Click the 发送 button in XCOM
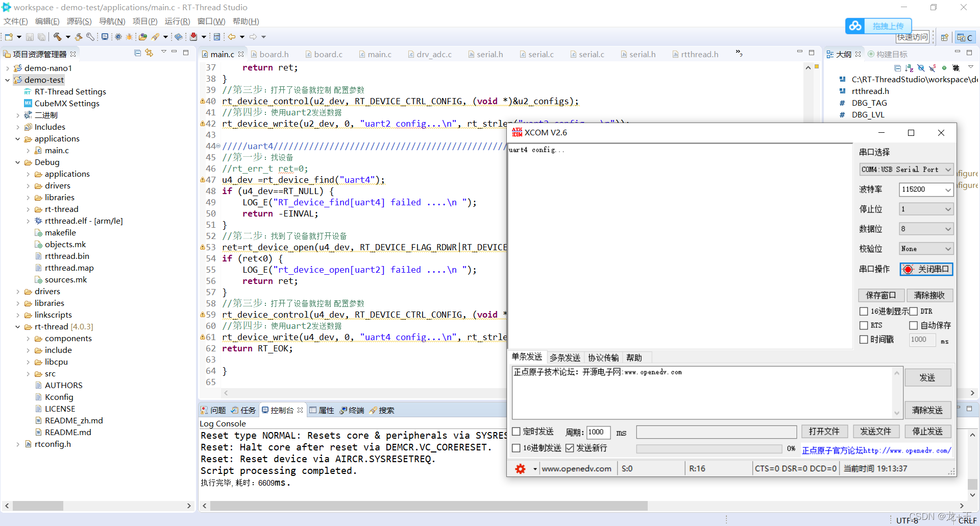This screenshot has height=526, width=980. (927, 377)
